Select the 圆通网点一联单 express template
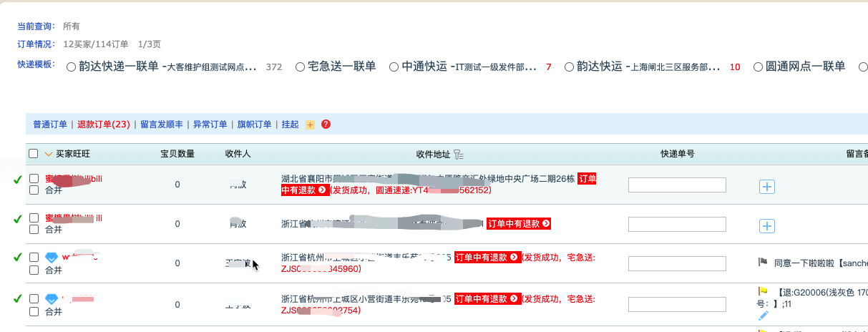This screenshot has width=868, height=332. tap(758, 67)
